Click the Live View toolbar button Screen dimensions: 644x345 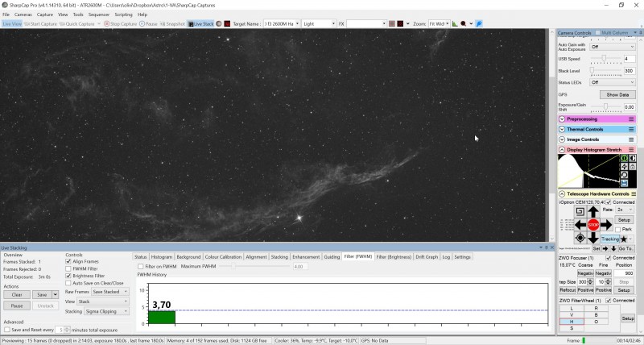coord(12,24)
